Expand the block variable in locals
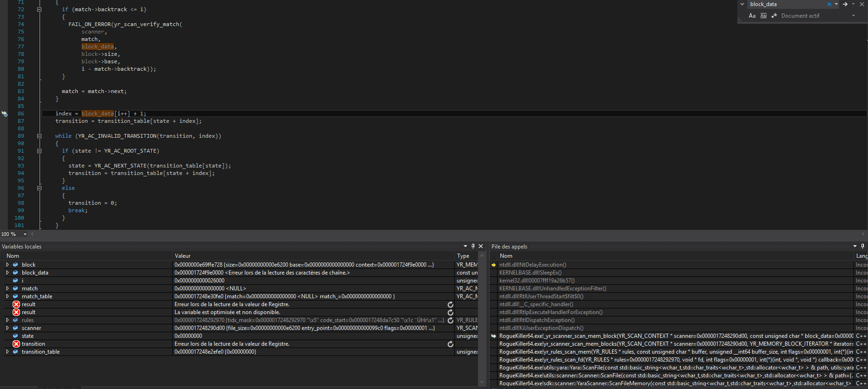 tap(7, 265)
